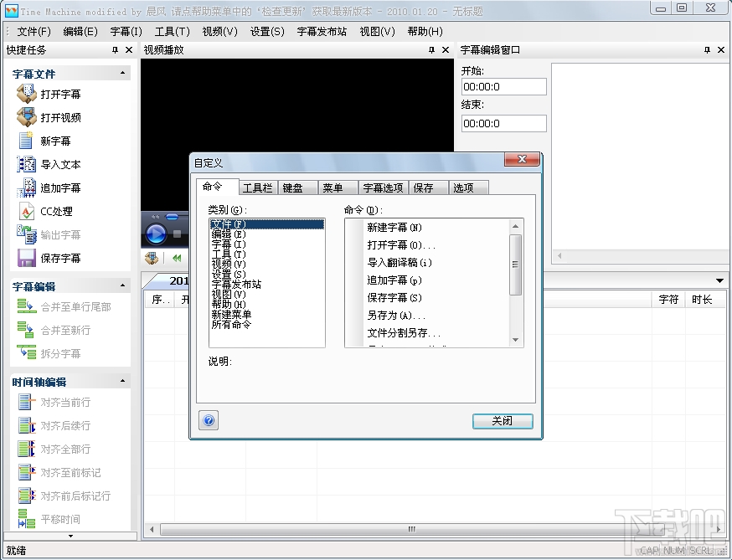Viewport: 732px width, 560px height.
Task: Collapse the 时间轴编辑 section
Action: pos(122,381)
